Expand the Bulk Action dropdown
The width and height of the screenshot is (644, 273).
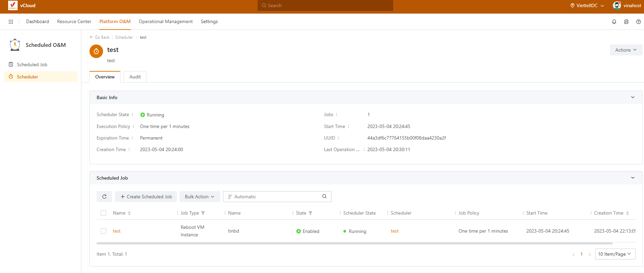pos(200,197)
